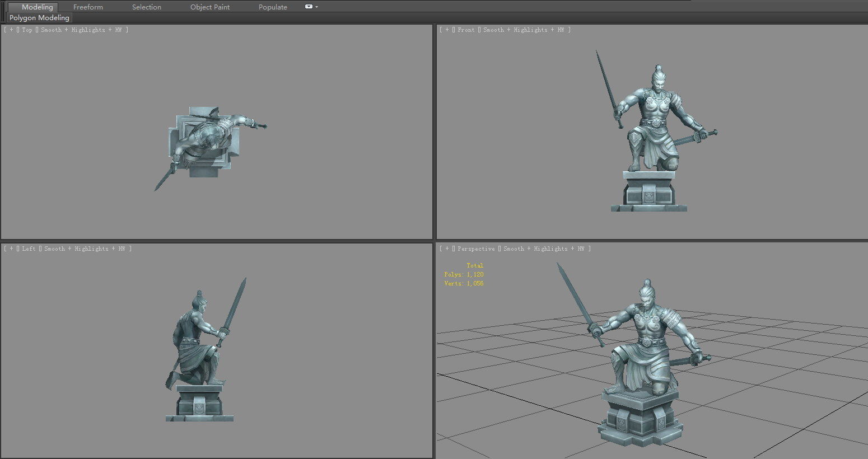Open the Left viewport [+] general menu

11,249
